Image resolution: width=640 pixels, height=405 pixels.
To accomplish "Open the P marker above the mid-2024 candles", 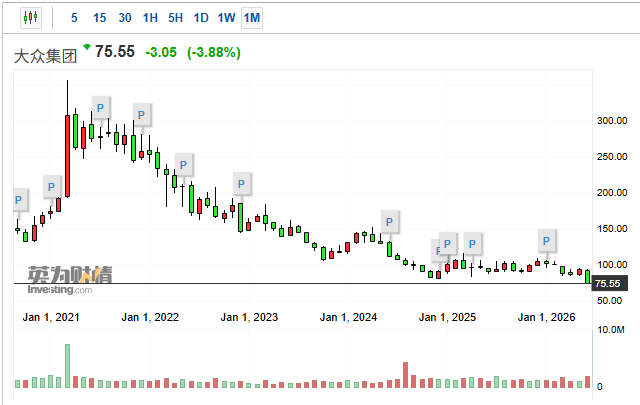I will click(389, 222).
